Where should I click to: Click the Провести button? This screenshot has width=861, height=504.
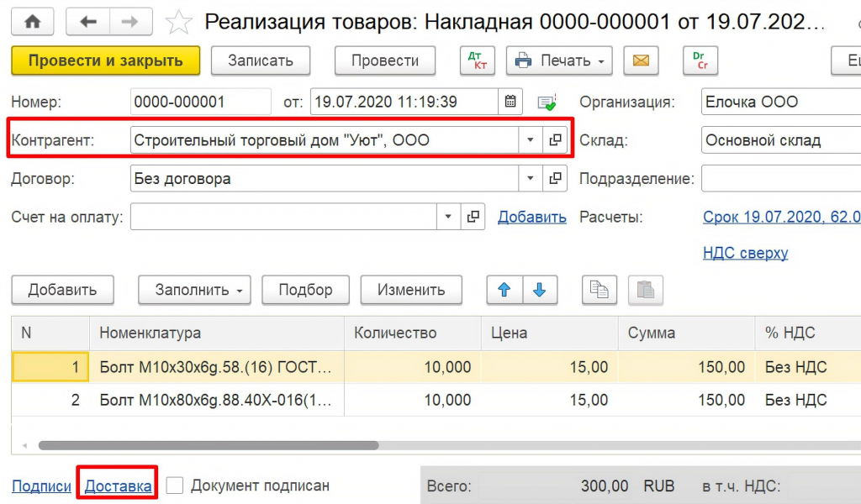tap(385, 60)
